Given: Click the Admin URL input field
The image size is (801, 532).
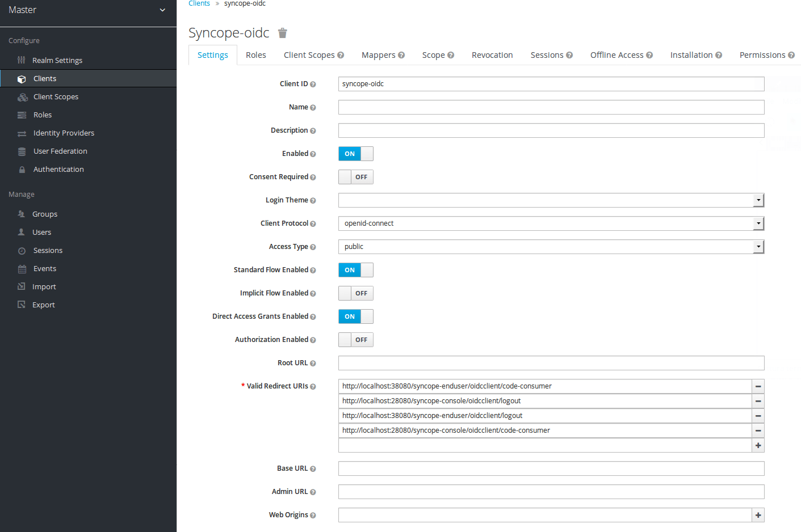Looking at the screenshot, I should (x=551, y=492).
